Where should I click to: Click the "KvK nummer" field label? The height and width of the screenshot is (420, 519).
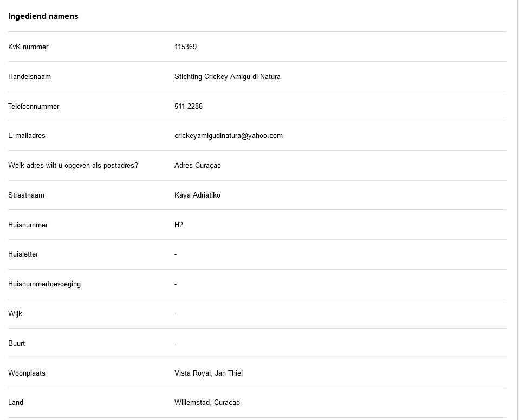(28, 47)
